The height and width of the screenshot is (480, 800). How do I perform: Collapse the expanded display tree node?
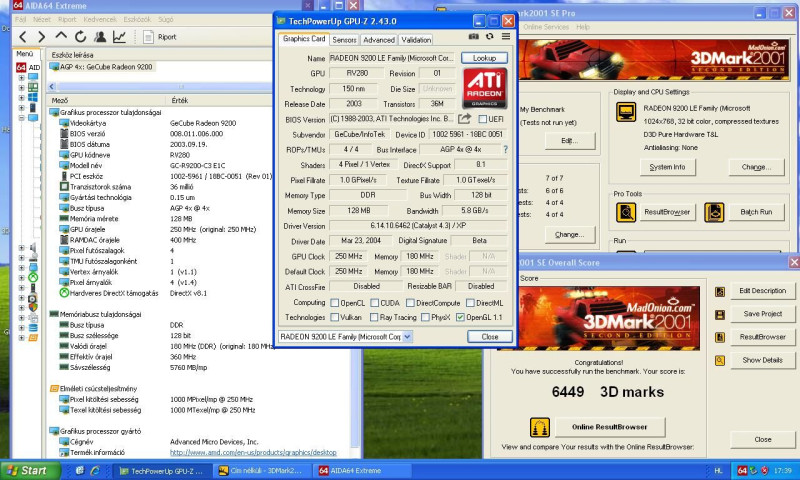[x=21, y=118]
